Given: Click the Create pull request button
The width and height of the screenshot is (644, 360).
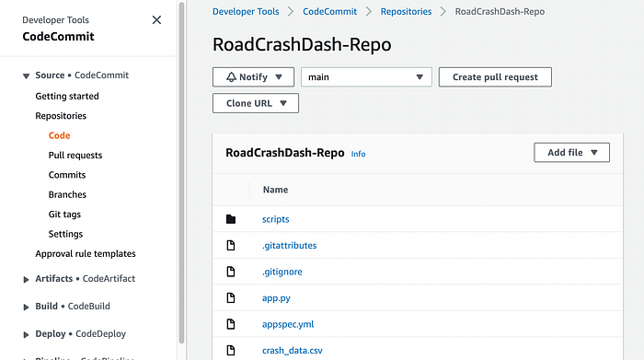Looking at the screenshot, I should coord(495,76).
